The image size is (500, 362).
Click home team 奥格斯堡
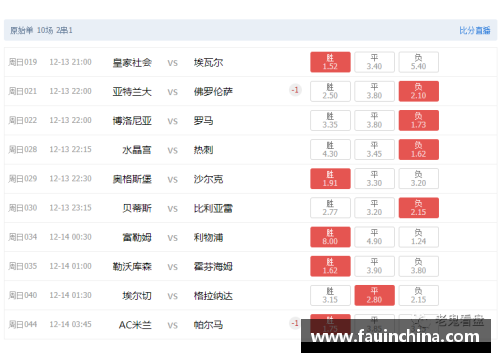coord(132,179)
